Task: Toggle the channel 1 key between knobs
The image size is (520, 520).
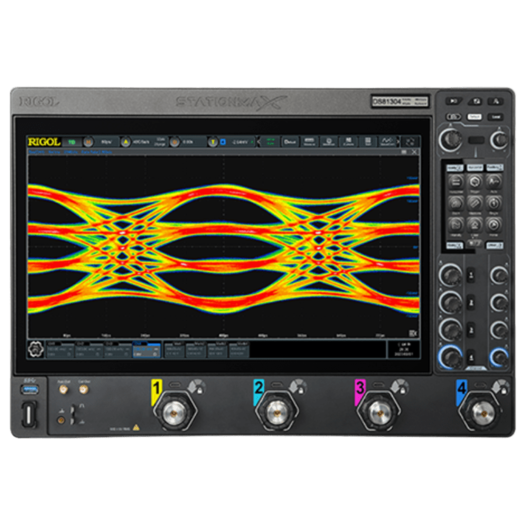Action: (x=471, y=275)
